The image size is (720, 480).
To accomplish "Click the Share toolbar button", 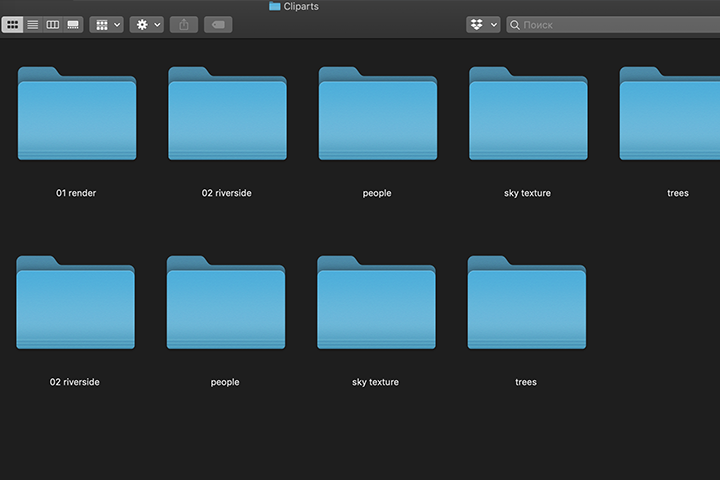I will click(184, 25).
